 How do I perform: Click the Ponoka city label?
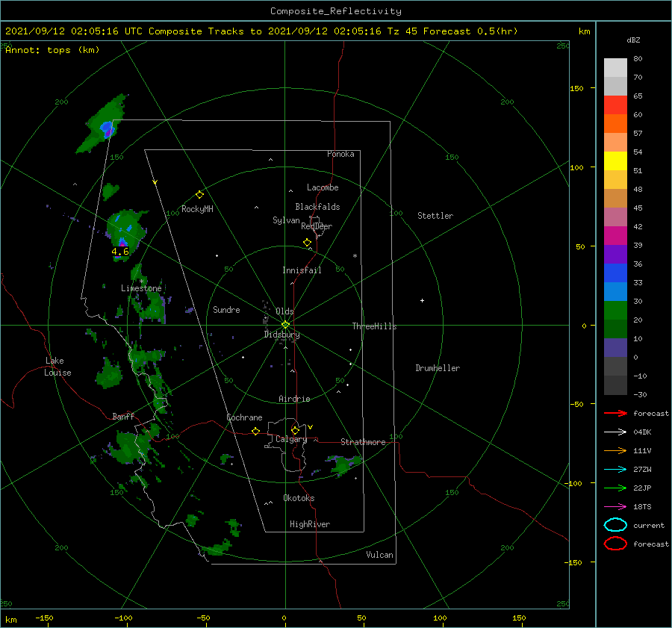340,154
